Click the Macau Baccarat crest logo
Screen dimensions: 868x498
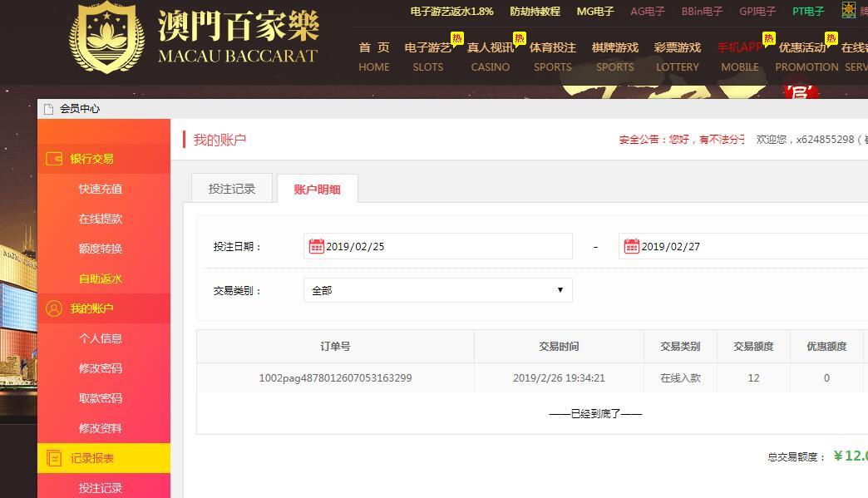pyautogui.click(x=106, y=37)
